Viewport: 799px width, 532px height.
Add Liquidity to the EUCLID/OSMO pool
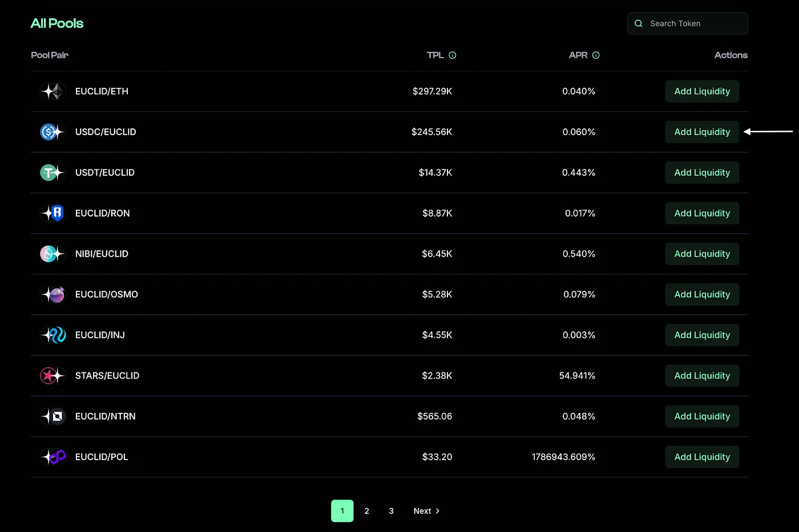tap(702, 294)
